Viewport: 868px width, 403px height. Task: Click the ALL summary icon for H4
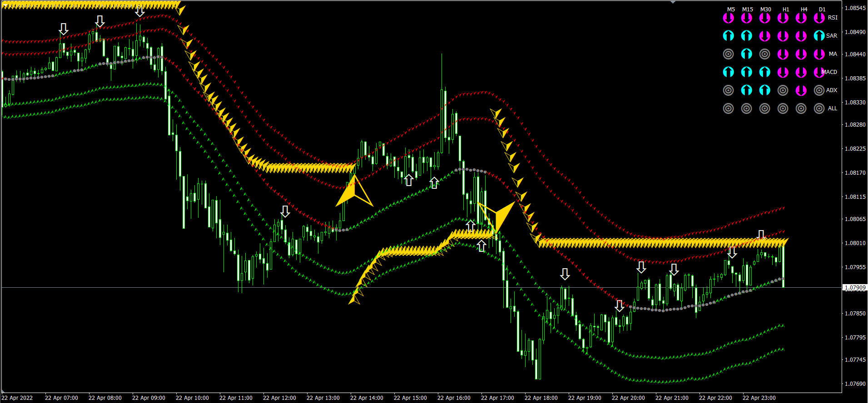pos(801,108)
